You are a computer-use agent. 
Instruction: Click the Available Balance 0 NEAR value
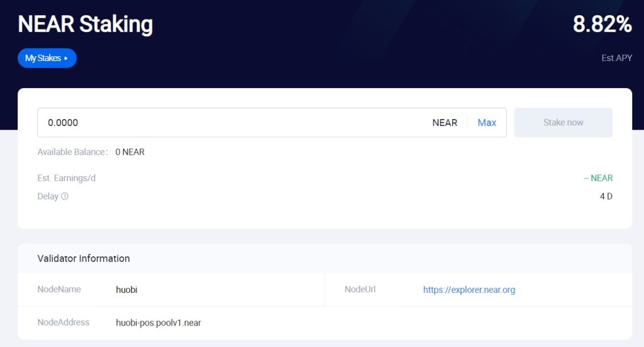[130, 152]
